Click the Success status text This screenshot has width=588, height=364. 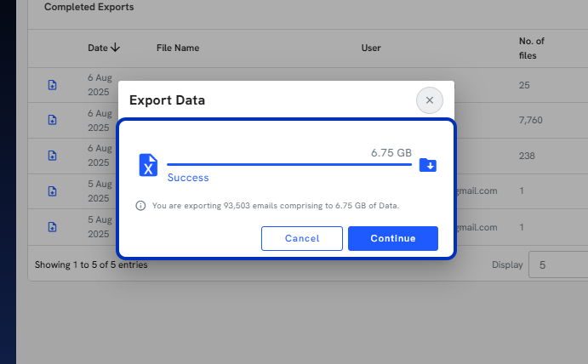[x=188, y=177]
